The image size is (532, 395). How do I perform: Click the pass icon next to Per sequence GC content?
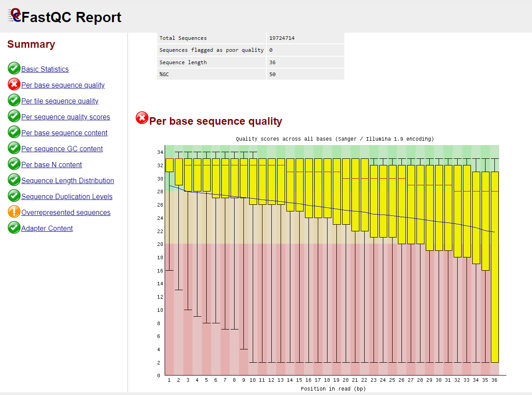coord(14,148)
